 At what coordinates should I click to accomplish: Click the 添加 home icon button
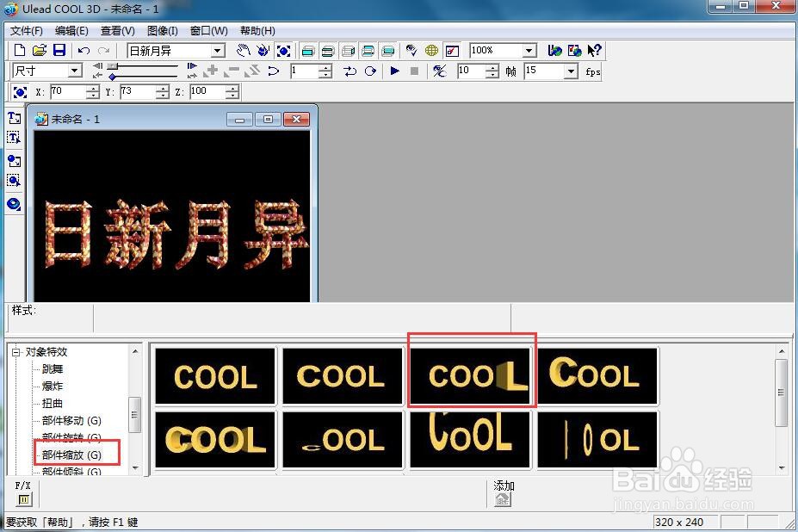point(503,499)
